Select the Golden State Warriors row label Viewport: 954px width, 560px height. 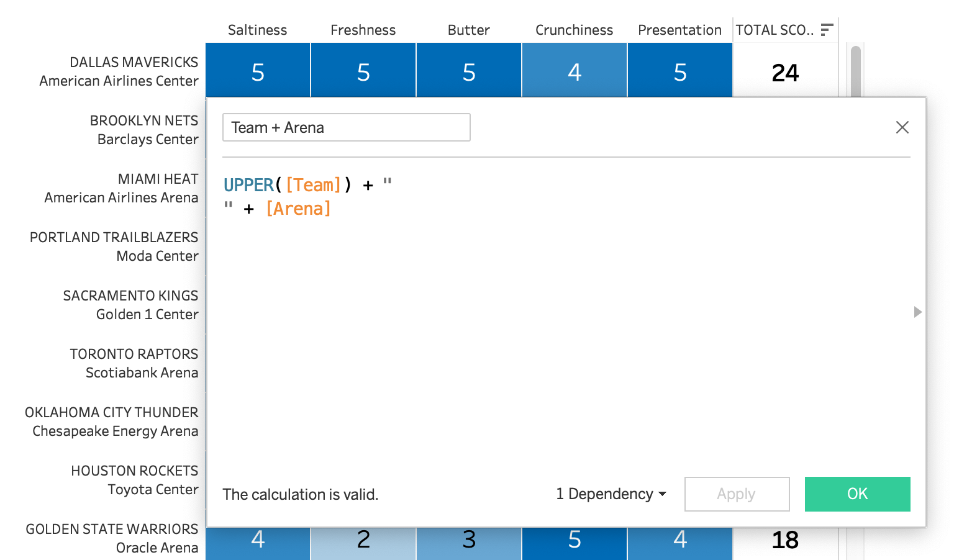click(x=112, y=538)
